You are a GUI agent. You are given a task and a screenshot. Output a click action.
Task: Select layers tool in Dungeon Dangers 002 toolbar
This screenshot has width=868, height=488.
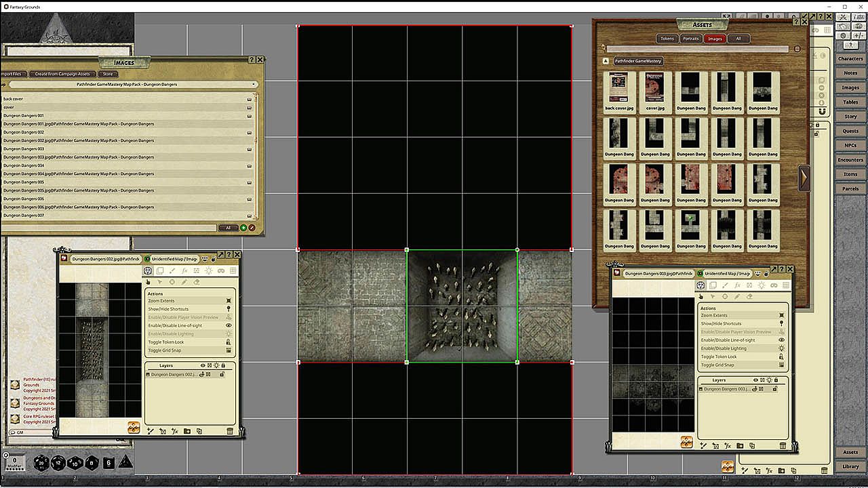(160, 271)
